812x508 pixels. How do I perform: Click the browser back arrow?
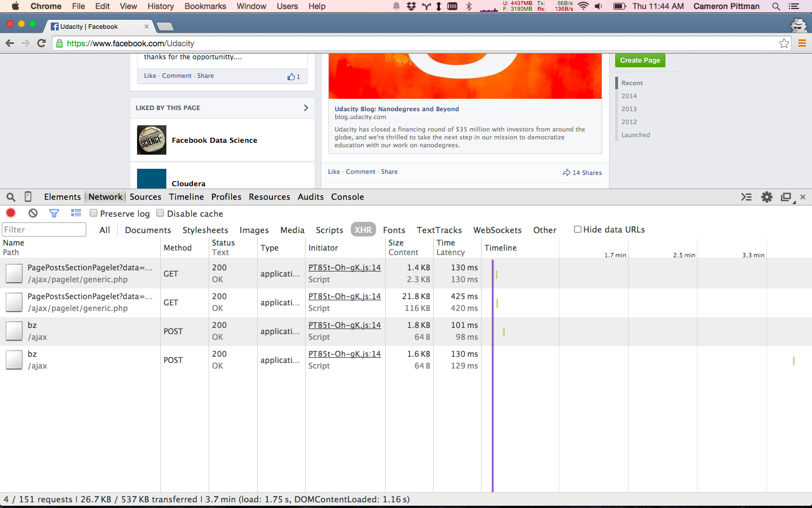pyautogui.click(x=10, y=43)
